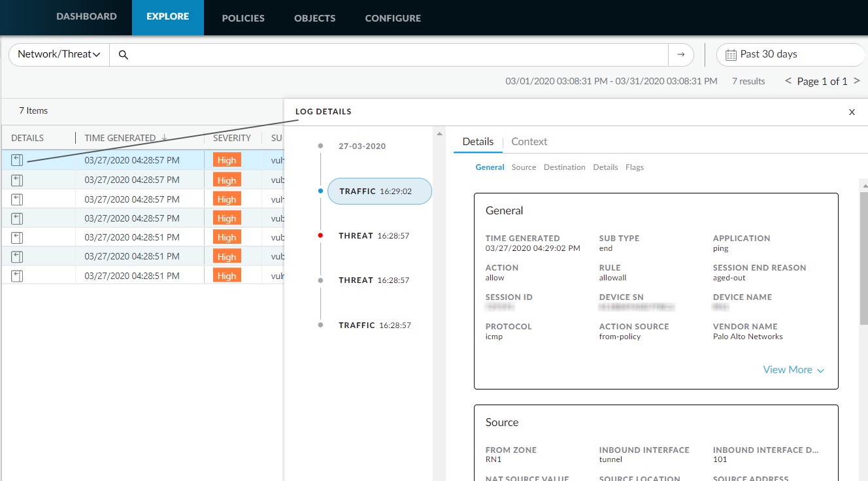The image size is (868, 481).
Task: Close the Log Details panel
Action: pyautogui.click(x=852, y=112)
